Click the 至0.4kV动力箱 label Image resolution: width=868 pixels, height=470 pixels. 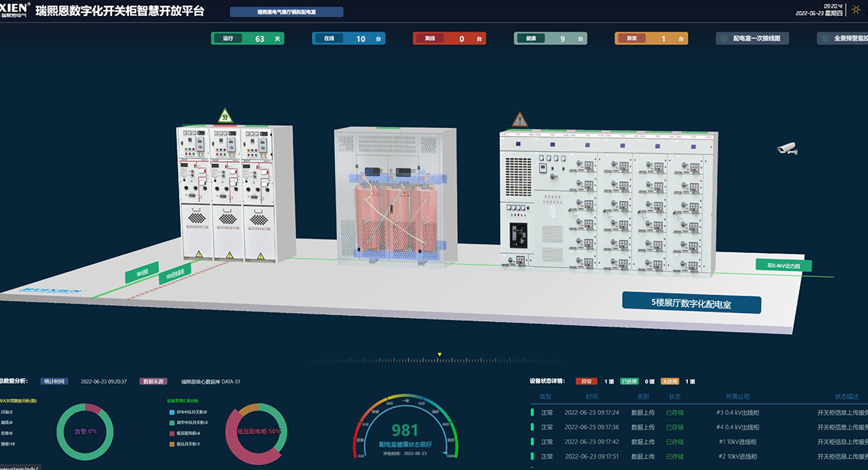[x=783, y=265]
